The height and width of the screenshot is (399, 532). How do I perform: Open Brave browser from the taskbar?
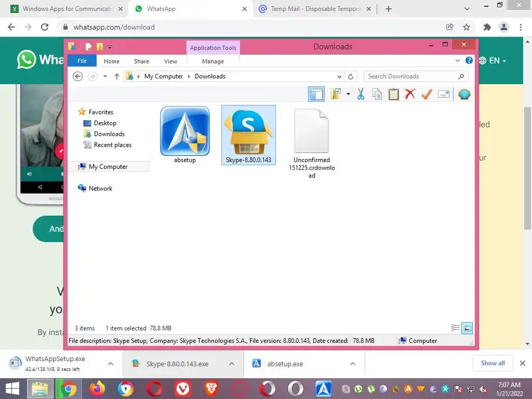[x=211, y=389]
